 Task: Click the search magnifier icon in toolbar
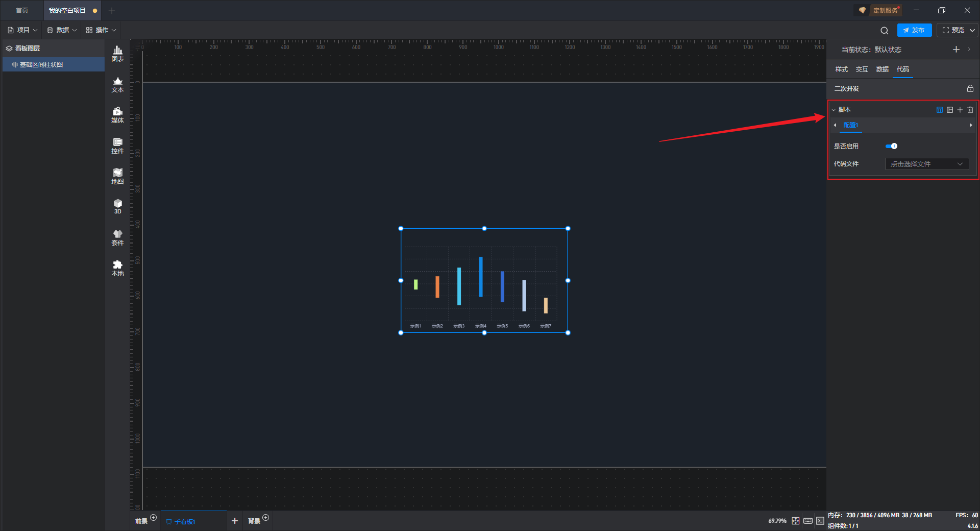pos(885,31)
